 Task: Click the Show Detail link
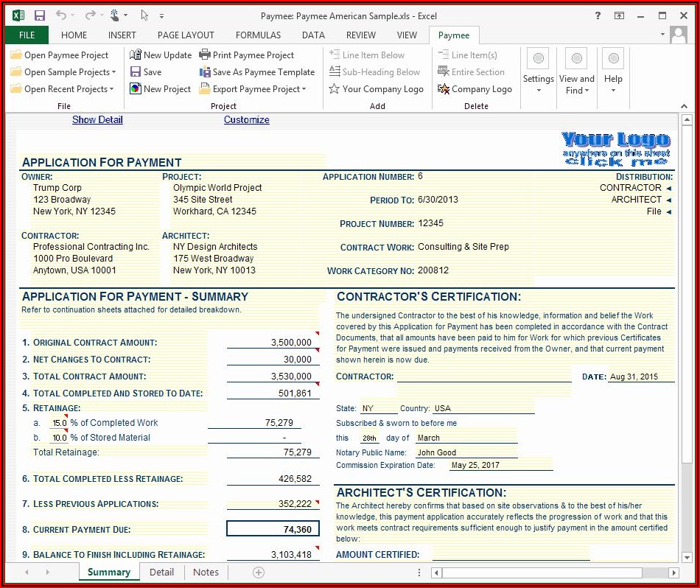[97, 120]
